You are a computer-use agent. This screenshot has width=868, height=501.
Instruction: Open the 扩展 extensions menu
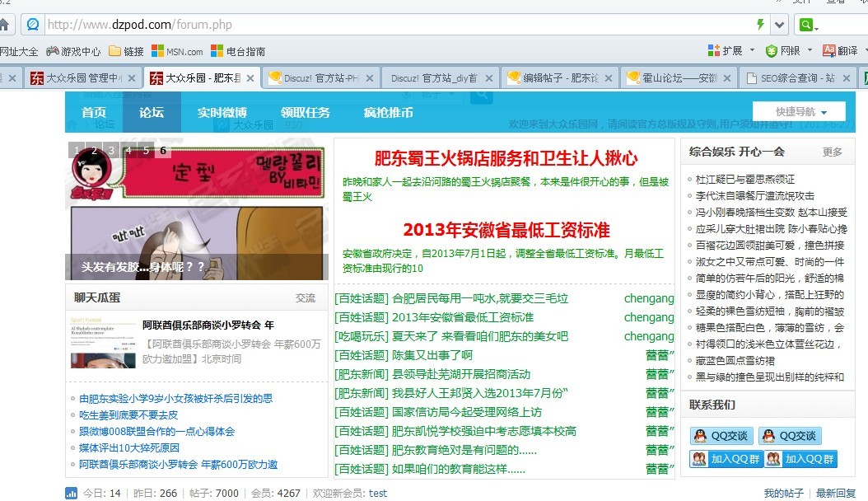(730, 51)
